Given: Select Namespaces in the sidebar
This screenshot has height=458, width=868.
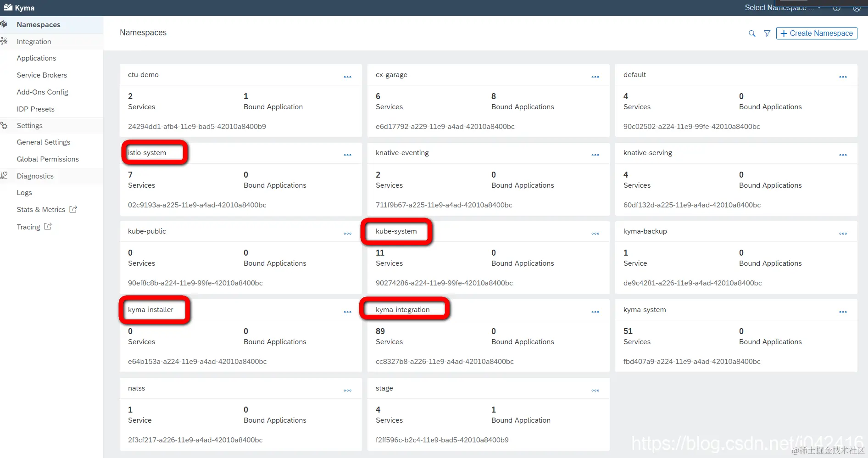Looking at the screenshot, I should tap(39, 25).
